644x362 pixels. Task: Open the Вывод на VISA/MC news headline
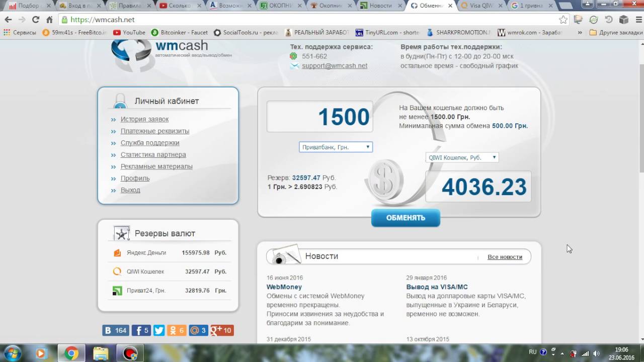[437, 287]
